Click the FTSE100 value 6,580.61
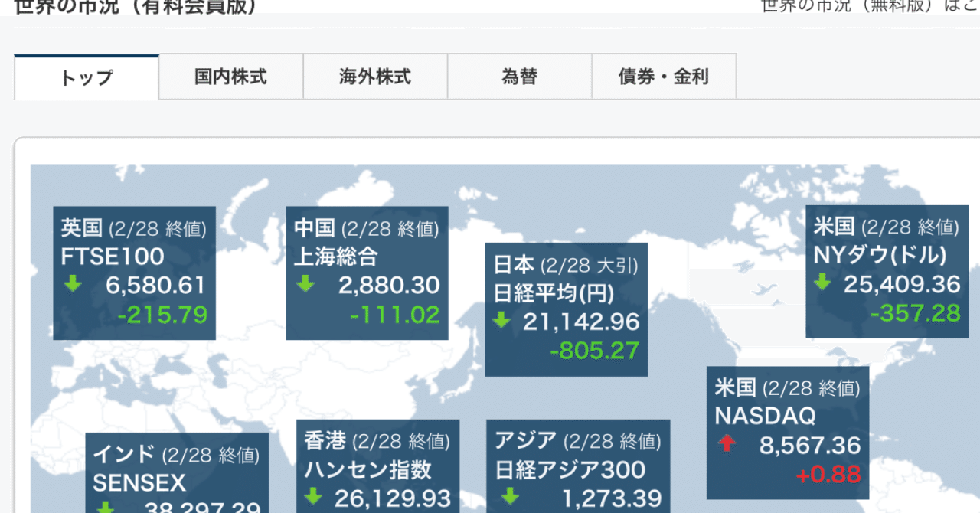The width and height of the screenshot is (980, 513). (156, 286)
